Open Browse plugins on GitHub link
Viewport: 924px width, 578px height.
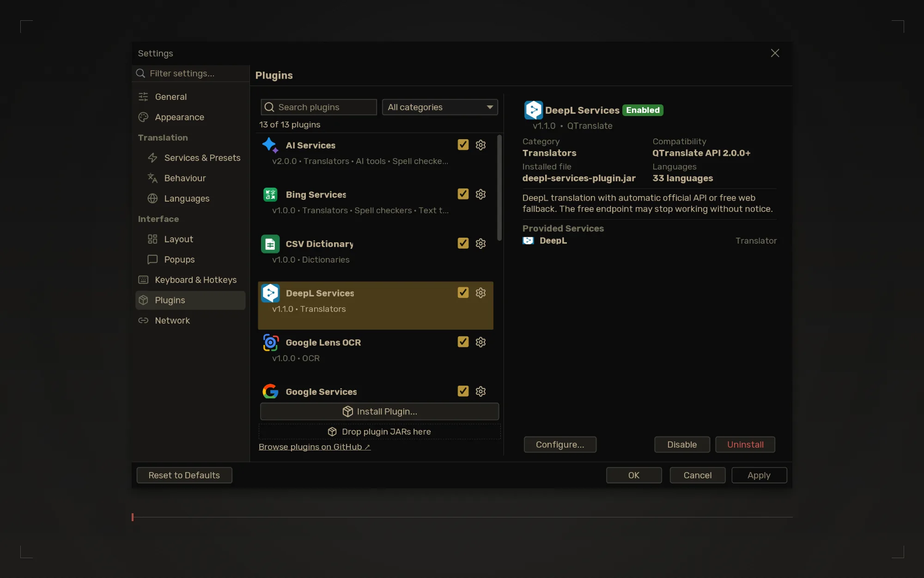[315, 447]
